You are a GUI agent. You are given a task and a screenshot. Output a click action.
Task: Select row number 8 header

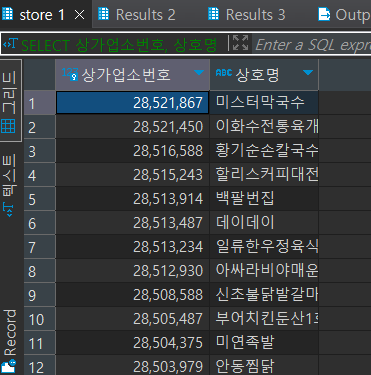coord(39,271)
